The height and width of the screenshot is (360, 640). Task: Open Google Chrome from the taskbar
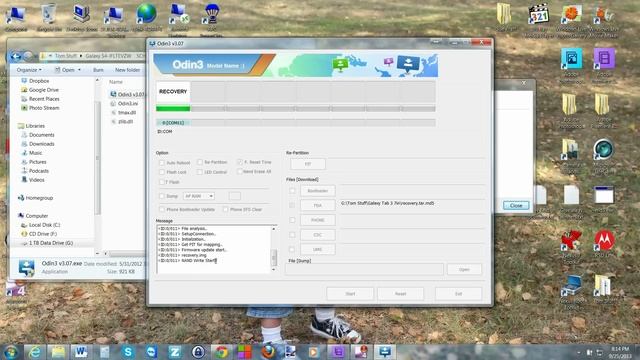point(221,351)
